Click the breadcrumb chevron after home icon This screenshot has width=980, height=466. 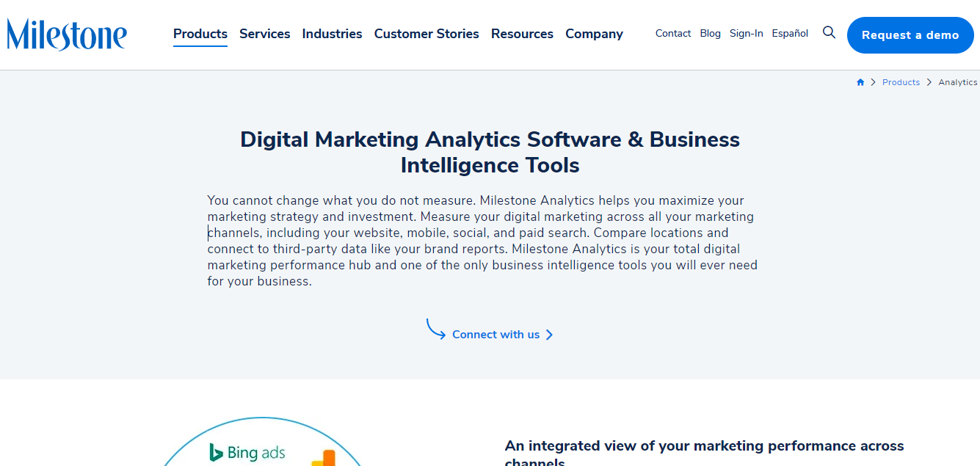click(874, 82)
